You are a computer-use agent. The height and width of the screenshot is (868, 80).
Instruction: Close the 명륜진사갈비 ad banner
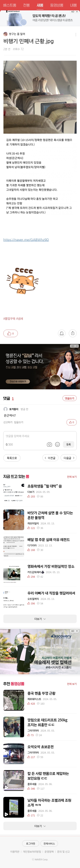coord(77,346)
